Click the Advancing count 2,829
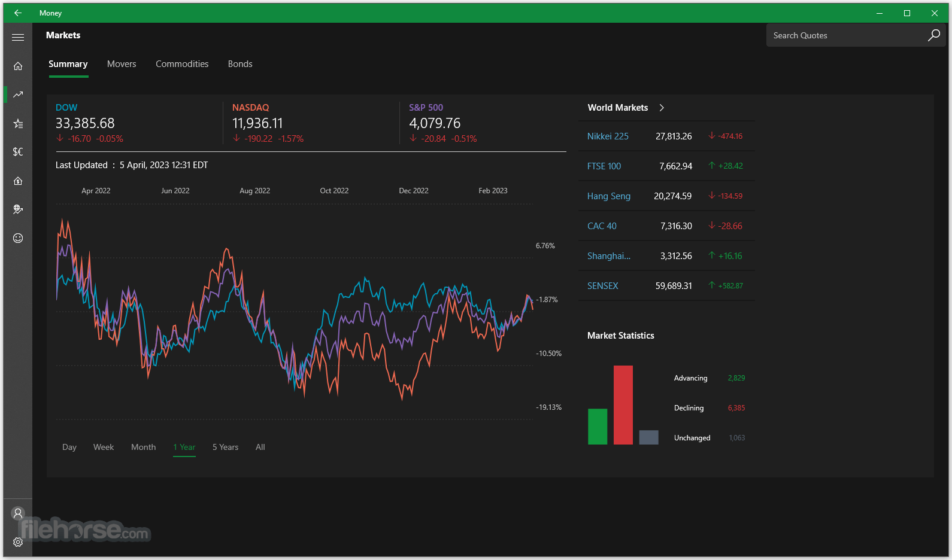952x560 pixels. coord(736,378)
